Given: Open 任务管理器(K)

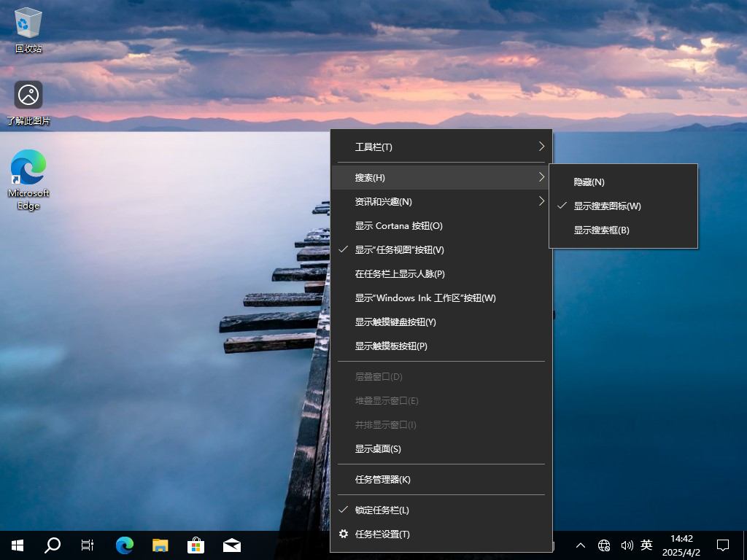Looking at the screenshot, I should [441, 480].
